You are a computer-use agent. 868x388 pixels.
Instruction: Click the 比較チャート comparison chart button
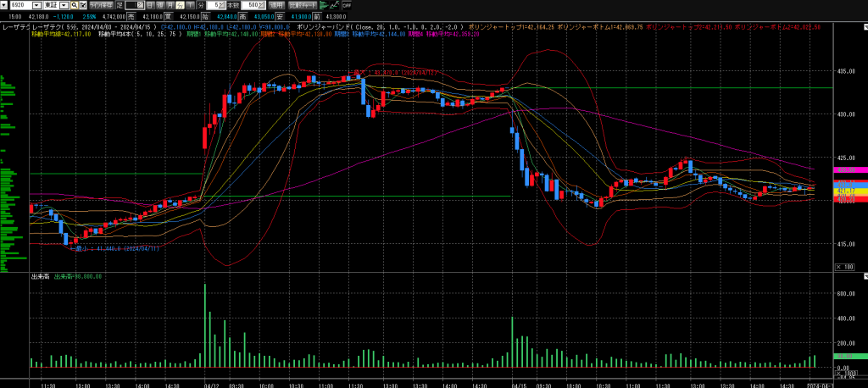click(x=303, y=5)
